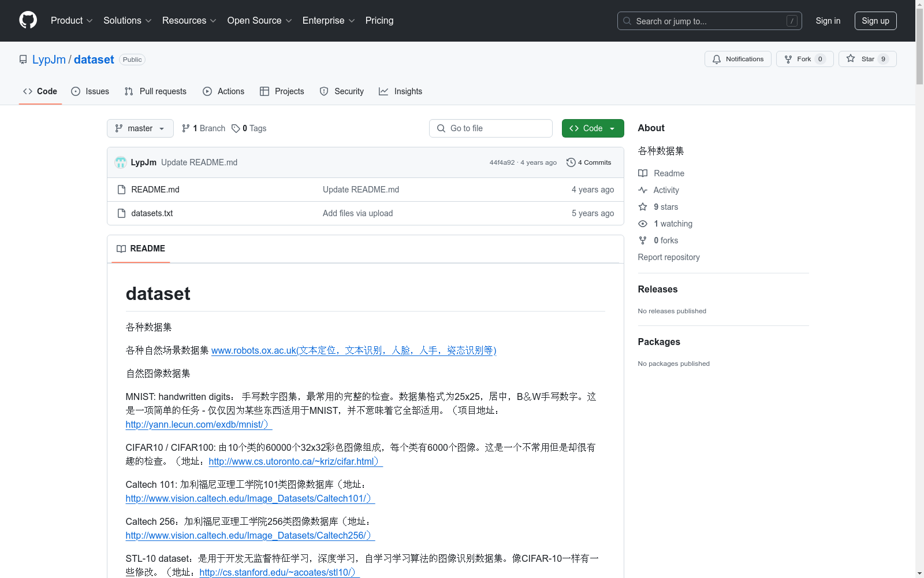Viewport: 924px width, 578px height.
Task: Open the LypJm commit author link
Action: [x=144, y=162]
